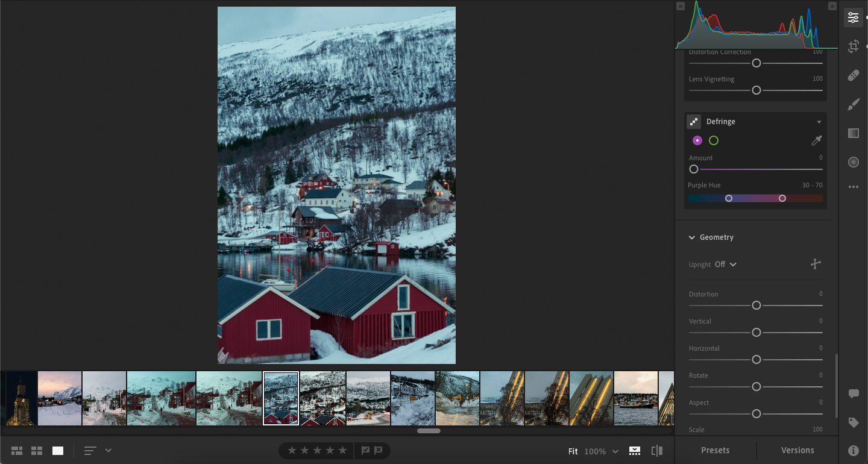Screen dimensions: 868x464
Task: Open the comments speech-bubble panel
Action: [x=854, y=393]
